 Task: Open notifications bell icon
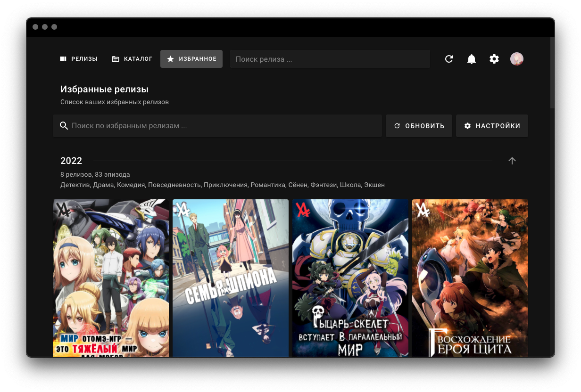[x=472, y=59]
